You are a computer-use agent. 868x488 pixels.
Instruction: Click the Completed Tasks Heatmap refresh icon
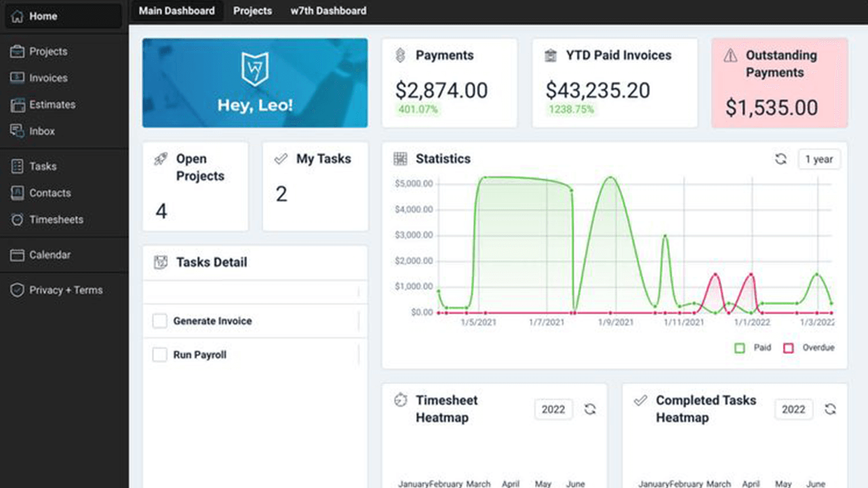[830, 409]
